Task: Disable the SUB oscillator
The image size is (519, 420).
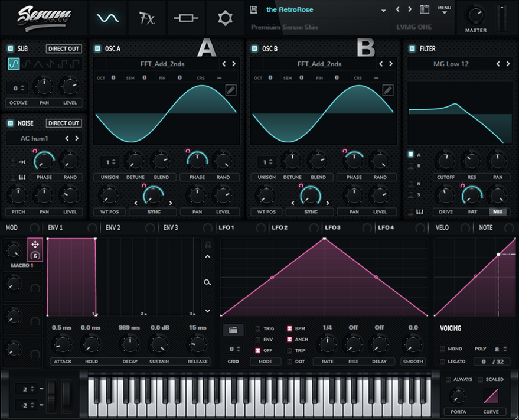Action: [x=11, y=48]
